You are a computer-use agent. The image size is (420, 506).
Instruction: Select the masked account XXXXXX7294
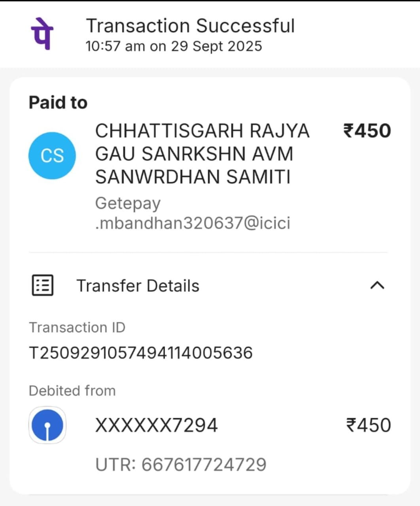[x=156, y=425]
